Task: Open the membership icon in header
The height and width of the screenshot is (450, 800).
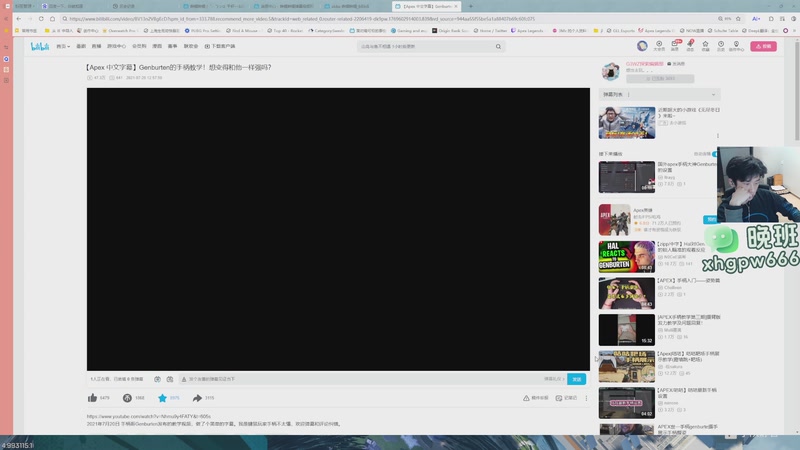Action: [x=659, y=46]
